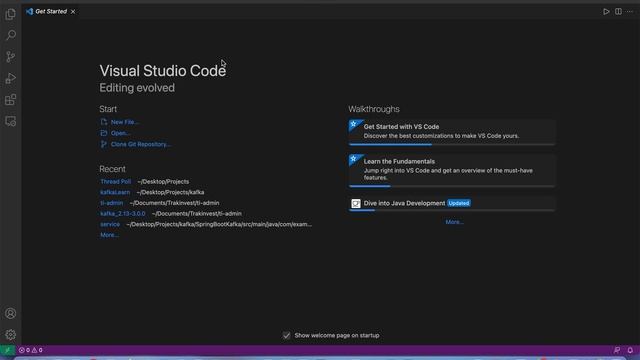Open the Accounts icon in activity bar

(11, 313)
